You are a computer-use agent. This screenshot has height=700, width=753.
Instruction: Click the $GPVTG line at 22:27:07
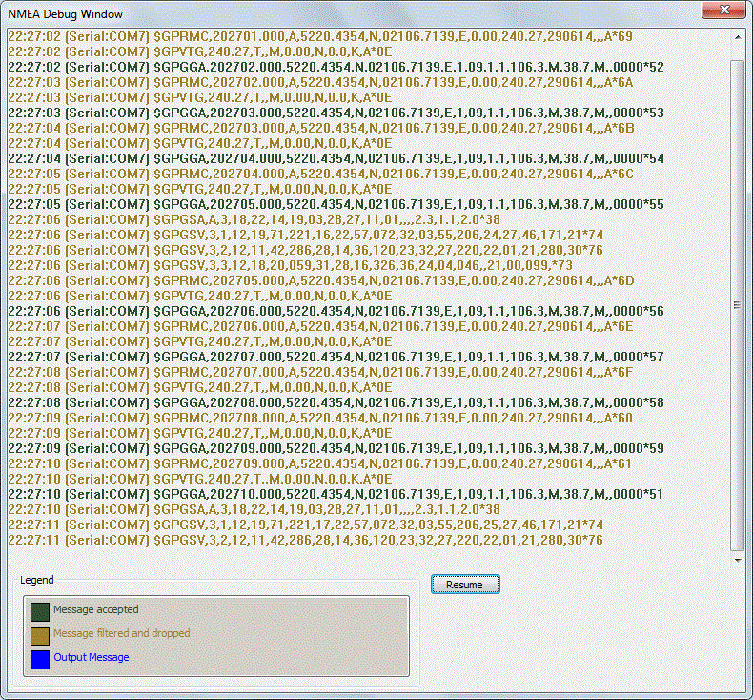pyautogui.click(x=200, y=341)
